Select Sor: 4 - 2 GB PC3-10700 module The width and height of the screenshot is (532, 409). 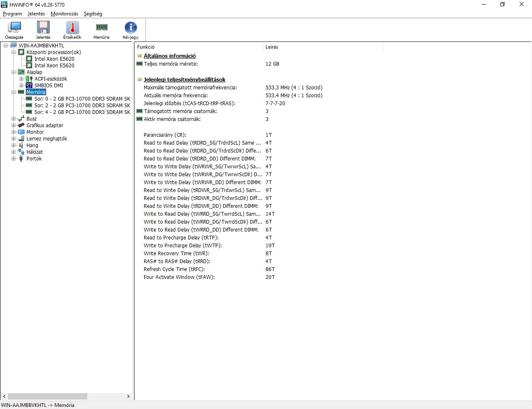[x=82, y=112]
